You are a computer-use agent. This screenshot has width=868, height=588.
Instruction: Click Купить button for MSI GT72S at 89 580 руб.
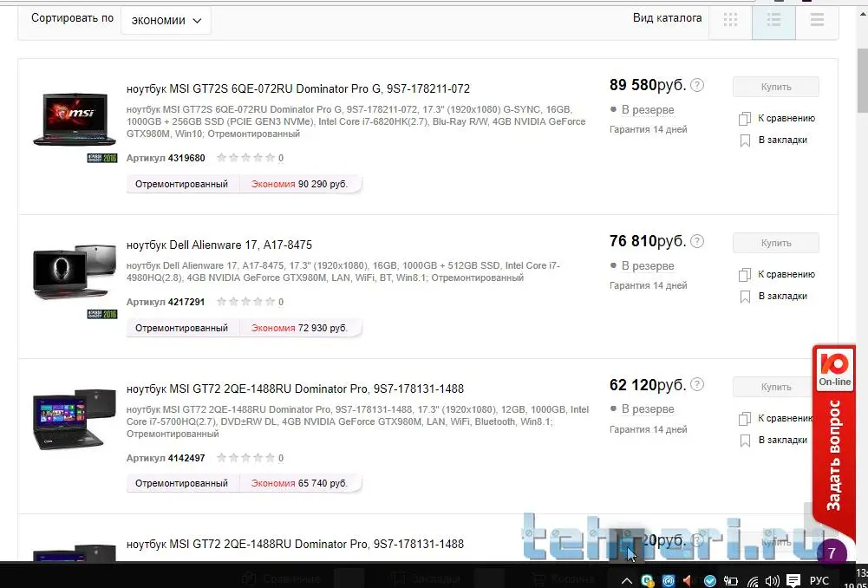[x=775, y=87]
